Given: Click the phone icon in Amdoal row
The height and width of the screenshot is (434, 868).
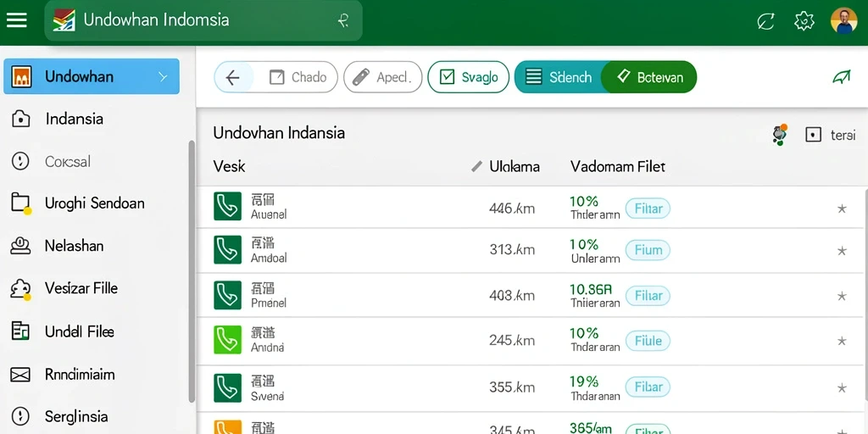Looking at the screenshot, I should pos(227,250).
